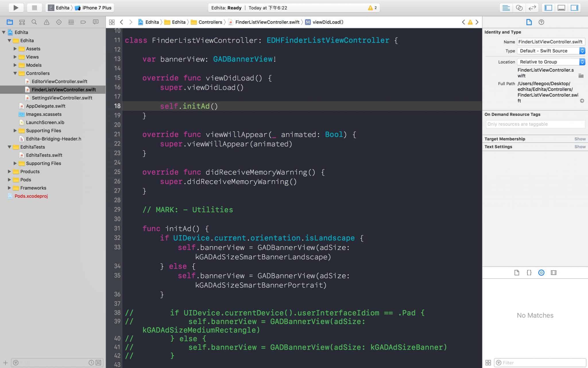Toggle the Utilities pane visibility
The height and width of the screenshot is (368, 588).
click(x=575, y=8)
